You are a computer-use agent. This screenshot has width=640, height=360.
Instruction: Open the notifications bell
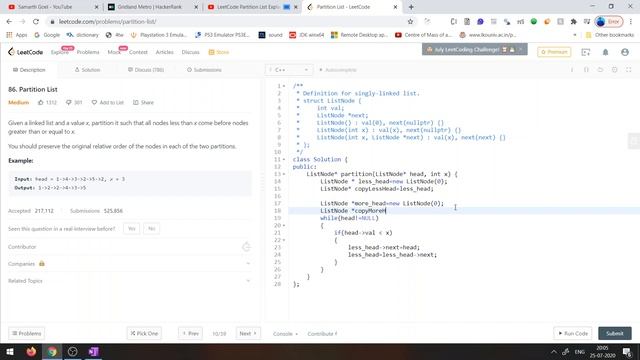(605, 52)
